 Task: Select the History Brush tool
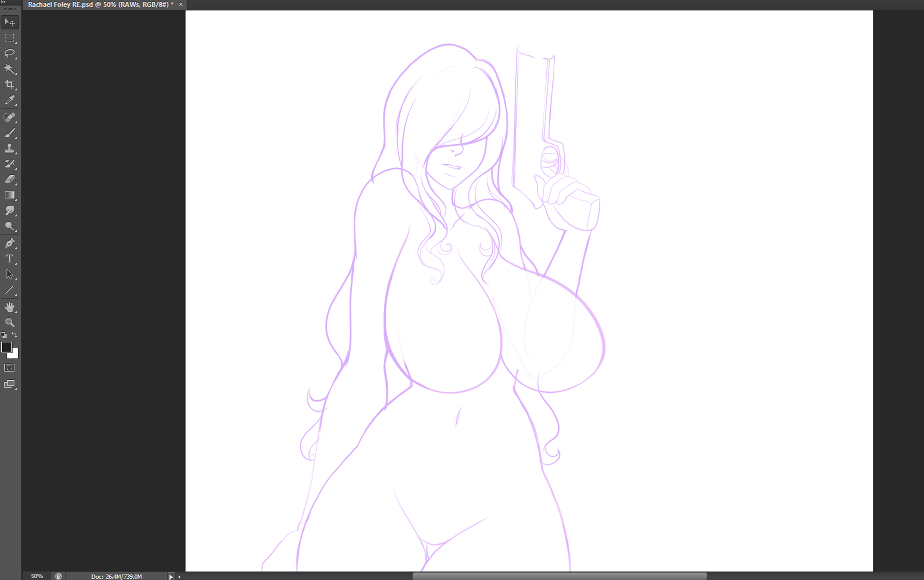click(10, 164)
